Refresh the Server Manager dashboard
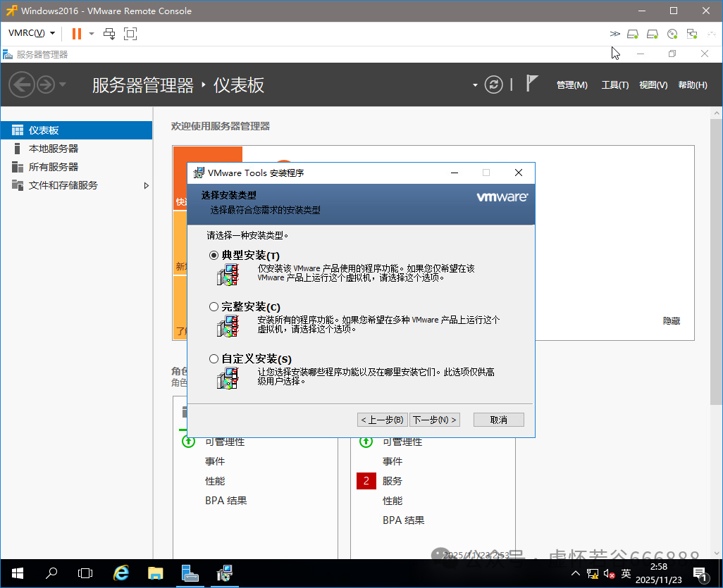The height and width of the screenshot is (588, 723). [493, 85]
